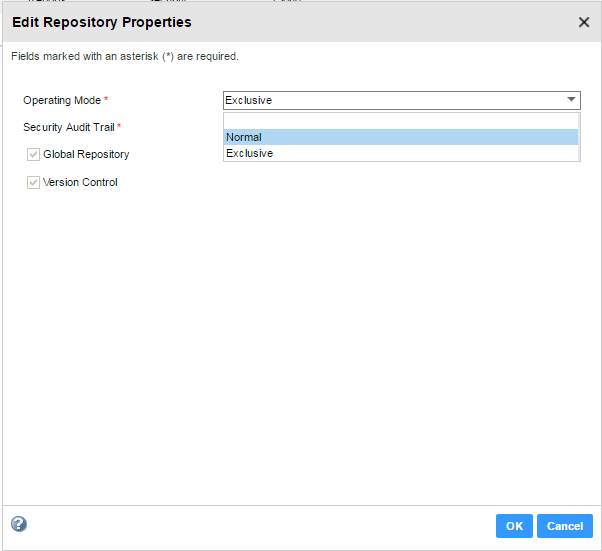Image resolution: width=602 pixels, height=551 pixels.
Task: Click the Operating Mode label
Action: click(x=61, y=100)
